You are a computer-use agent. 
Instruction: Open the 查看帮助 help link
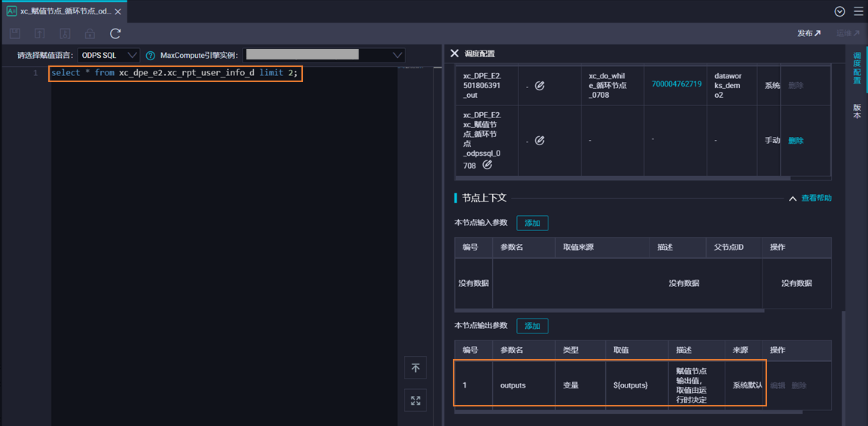pos(817,198)
